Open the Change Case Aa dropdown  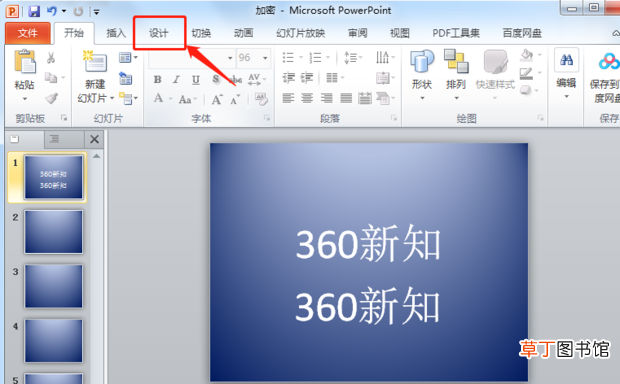click(188, 99)
